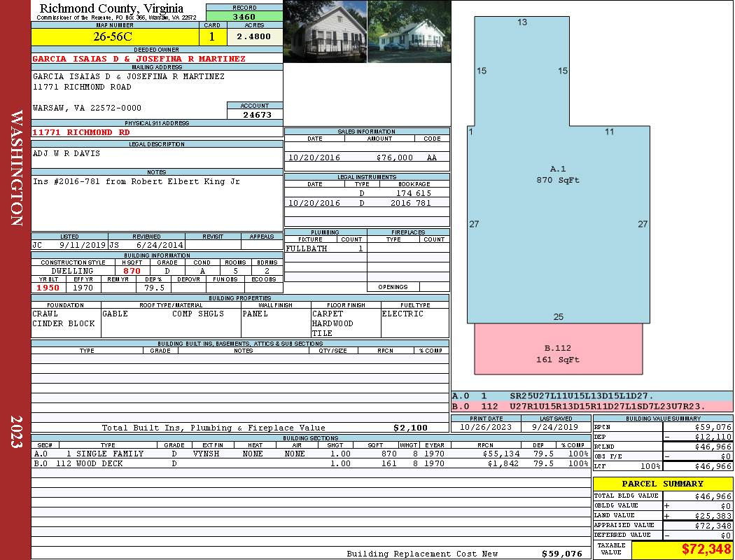The width and height of the screenshot is (735, 560).
Task: Select roof material COMP SHGLS
Action: click(198, 314)
